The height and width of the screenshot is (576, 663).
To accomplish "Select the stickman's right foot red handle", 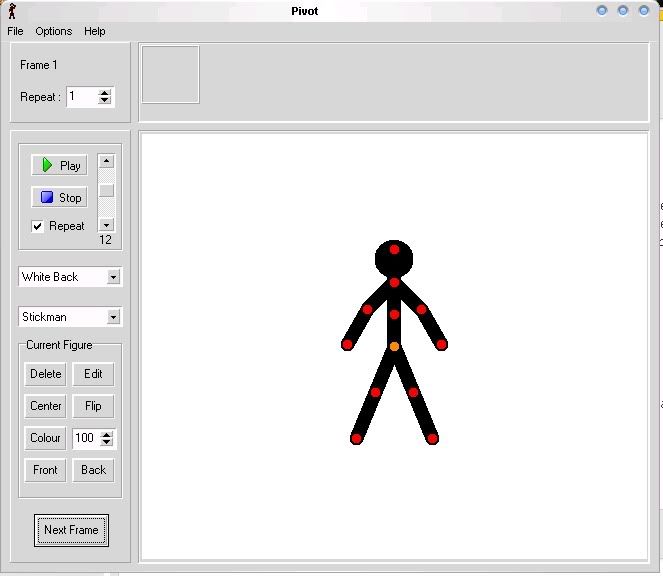I will [432, 438].
